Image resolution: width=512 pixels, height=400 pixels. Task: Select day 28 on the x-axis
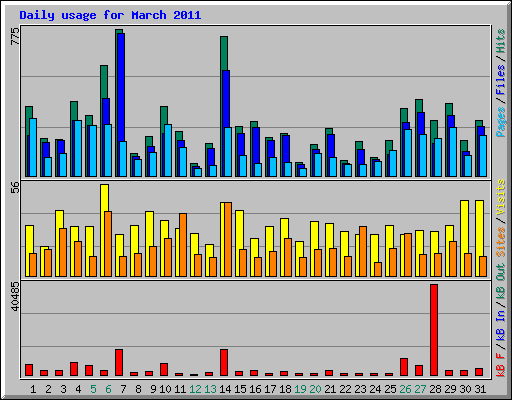[x=435, y=389]
